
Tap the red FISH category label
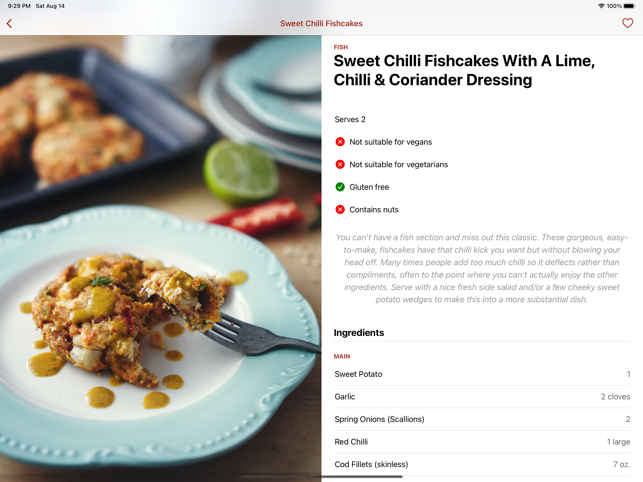[340, 47]
